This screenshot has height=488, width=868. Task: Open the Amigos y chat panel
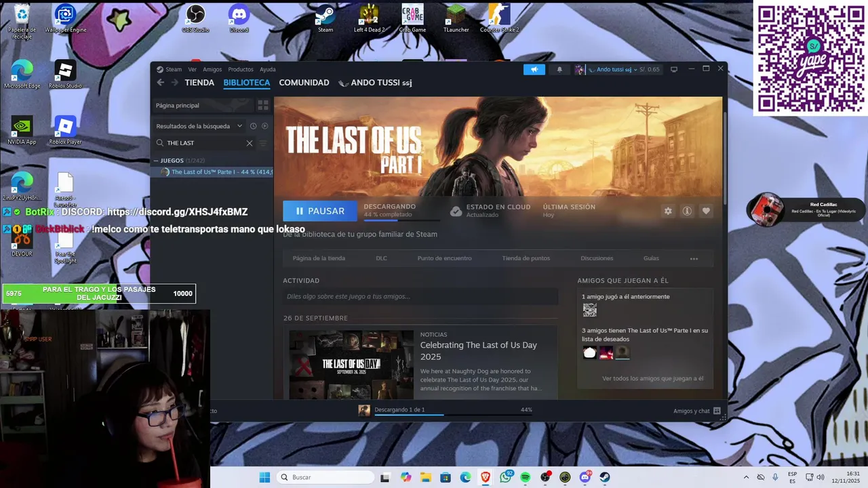click(x=697, y=411)
